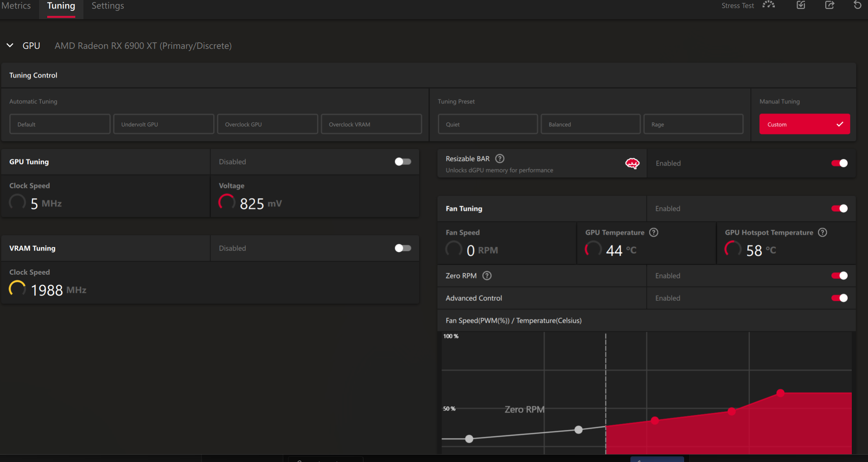Click the Stress Test gauge icon
This screenshot has height=462, width=868.
point(768,5)
